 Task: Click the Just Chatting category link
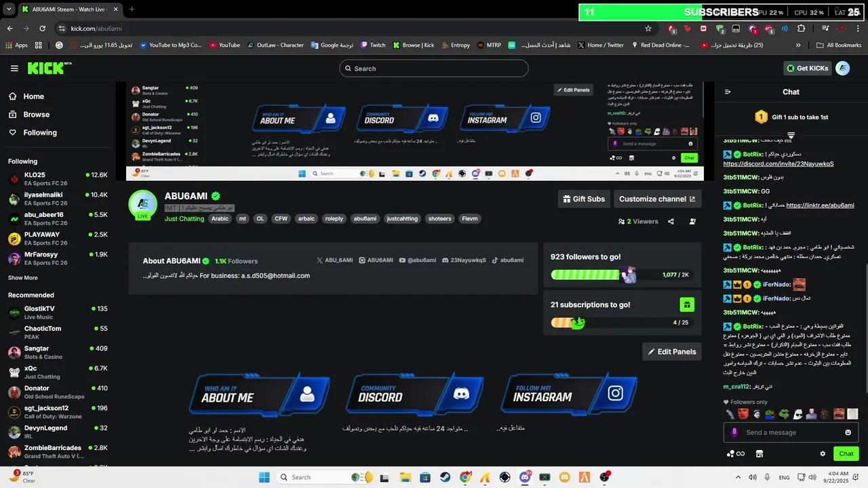point(184,219)
